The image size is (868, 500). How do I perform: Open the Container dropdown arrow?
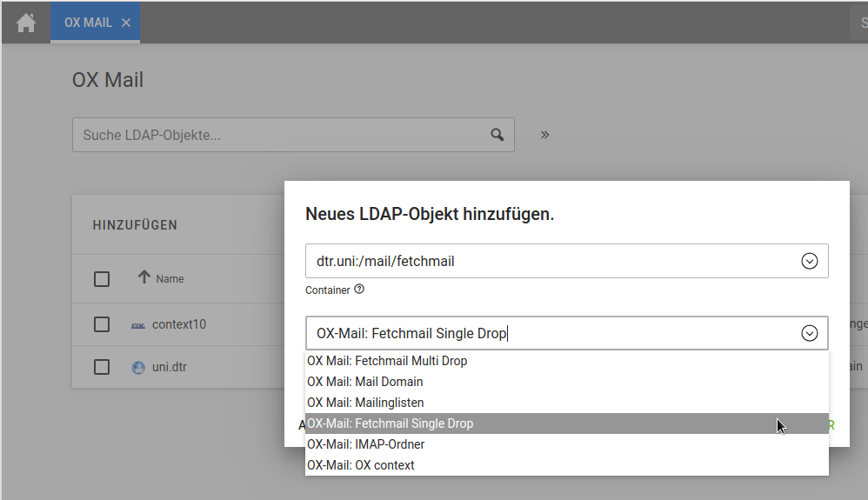[x=810, y=261]
